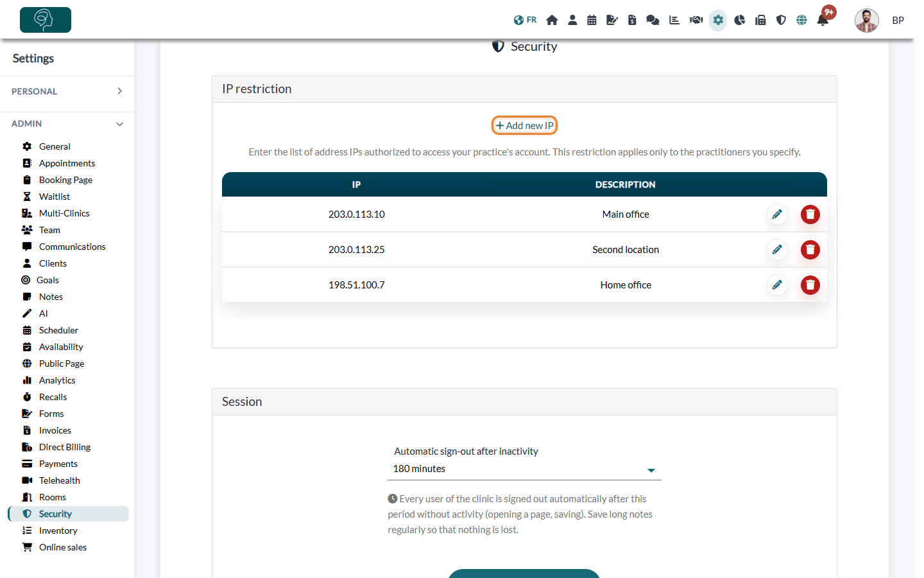Open Inventory settings
The image size is (924, 578).
click(58, 530)
